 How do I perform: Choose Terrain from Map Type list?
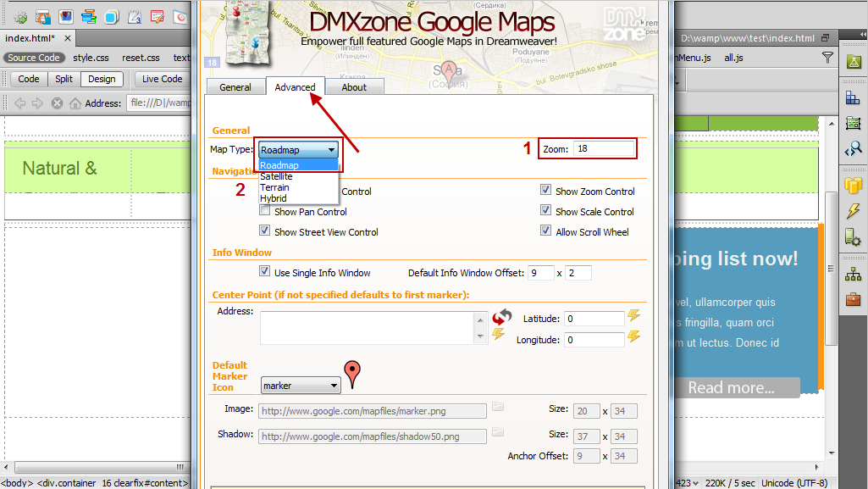coord(298,187)
